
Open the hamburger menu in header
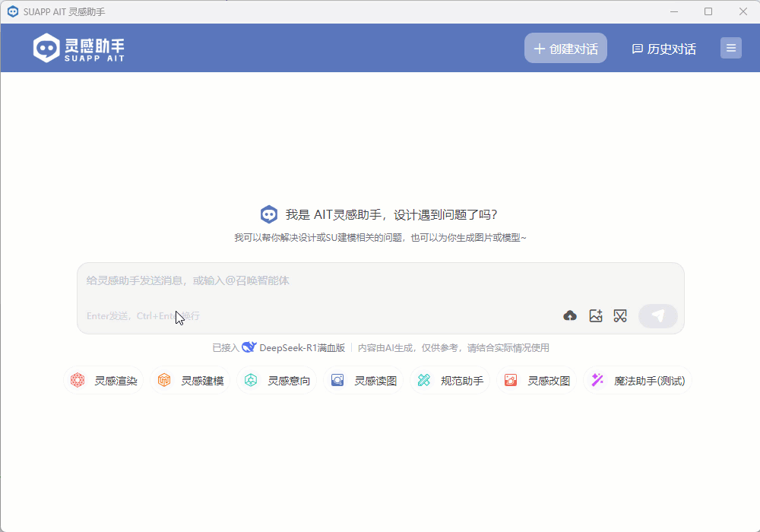click(x=731, y=48)
